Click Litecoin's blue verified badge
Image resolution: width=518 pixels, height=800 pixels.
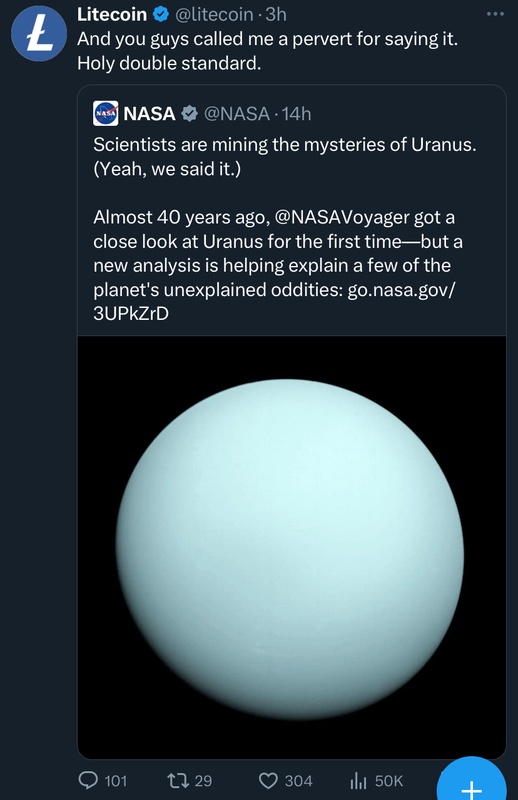pyautogui.click(x=161, y=14)
